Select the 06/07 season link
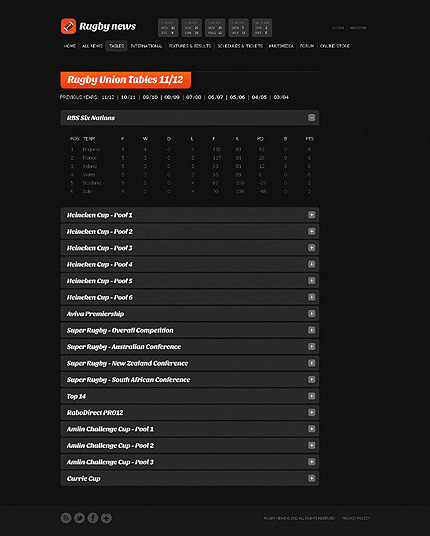Image resolution: width=430 pixels, height=536 pixels. (216, 97)
